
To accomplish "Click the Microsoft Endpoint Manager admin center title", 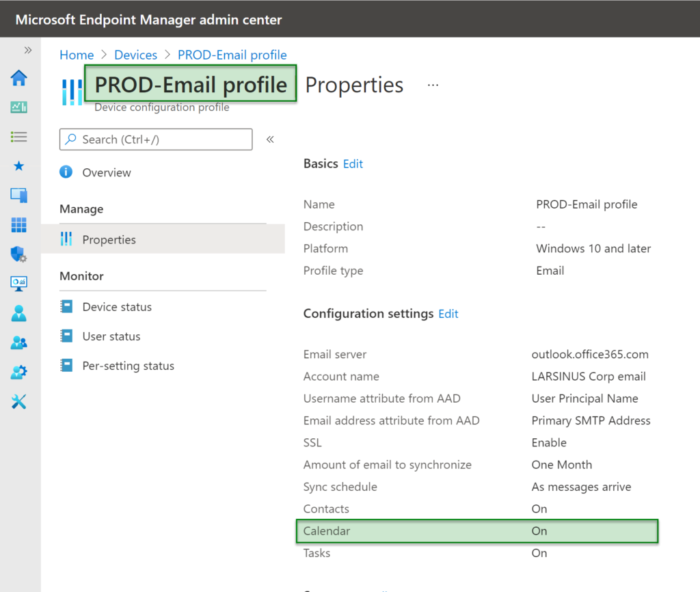I will (x=148, y=20).
